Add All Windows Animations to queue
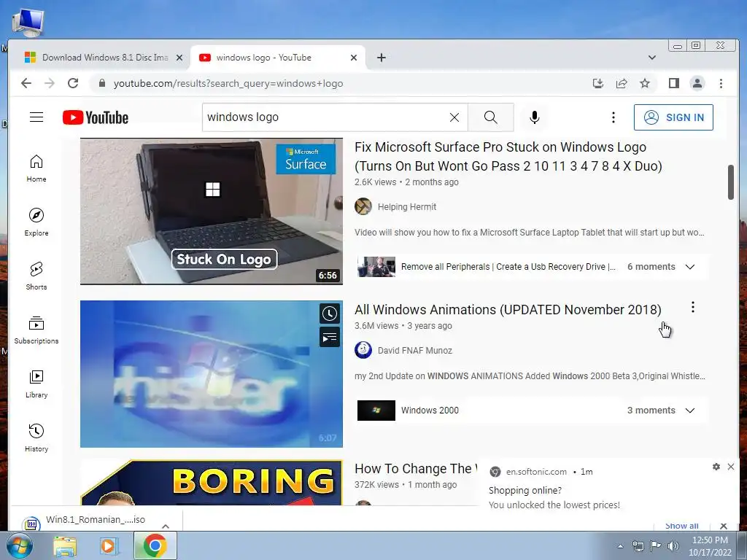This screenshot has height=560, width=747. pyautogui.click(x=329, y=338)
